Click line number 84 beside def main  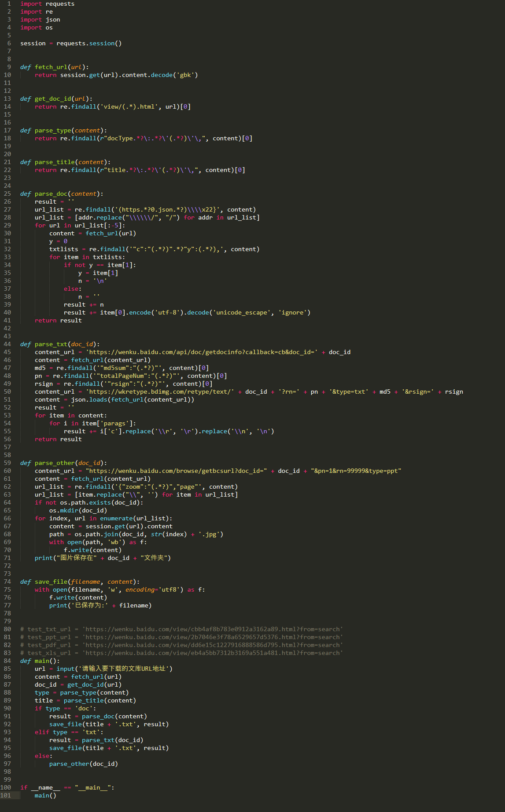[x=7, y=661]
